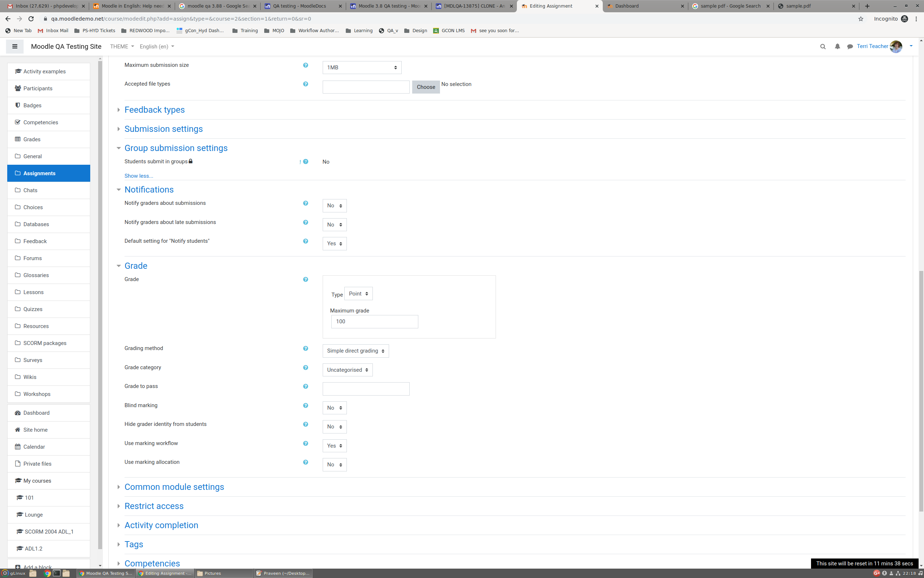Switch to the sample.pdf browser tab
Image resolution: width=924 pixels, height=578 pixels.
[x=816, y=6]
